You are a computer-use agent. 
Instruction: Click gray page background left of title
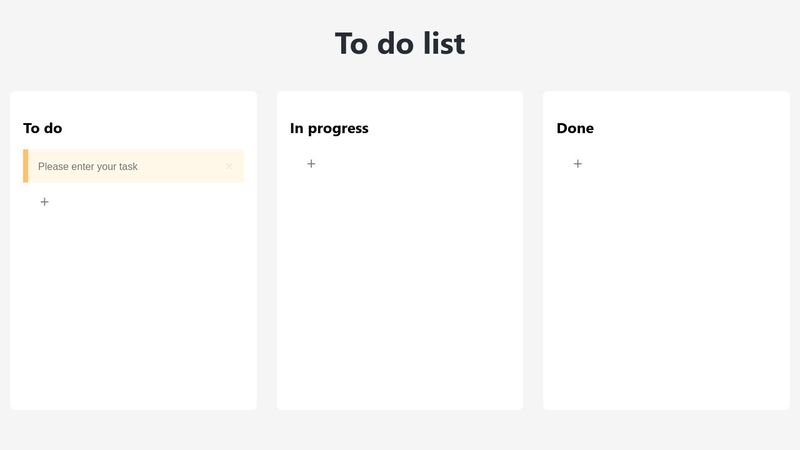click(150, 44)
